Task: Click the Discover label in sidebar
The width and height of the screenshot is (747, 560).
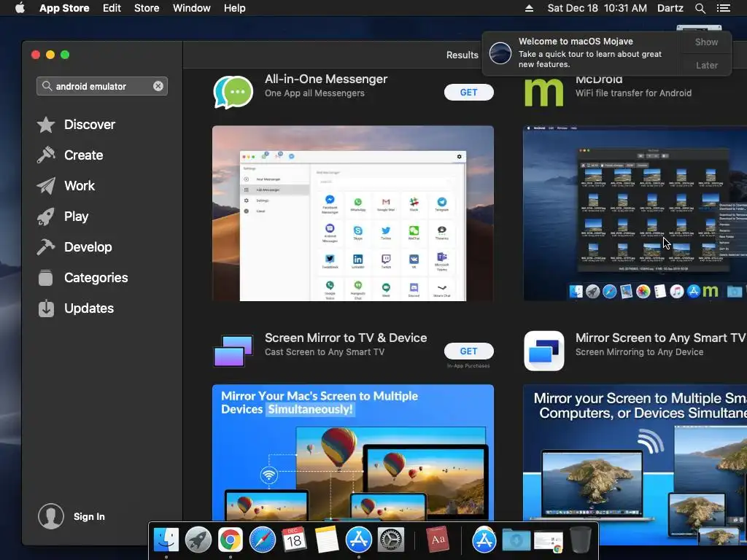Action: [90, 125]
